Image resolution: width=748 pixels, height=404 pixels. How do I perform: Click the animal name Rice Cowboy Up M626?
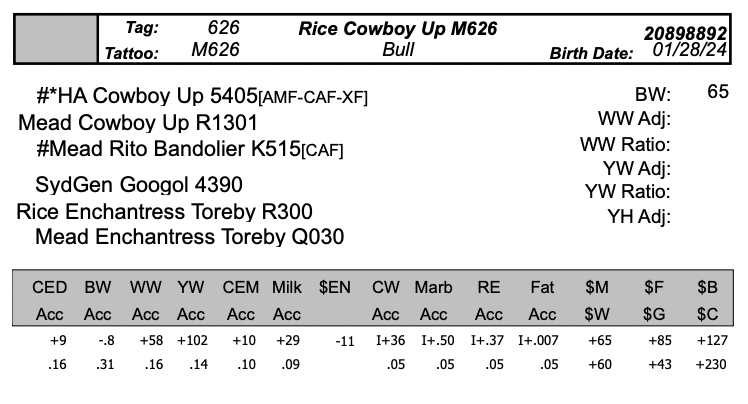click(398, 30)
